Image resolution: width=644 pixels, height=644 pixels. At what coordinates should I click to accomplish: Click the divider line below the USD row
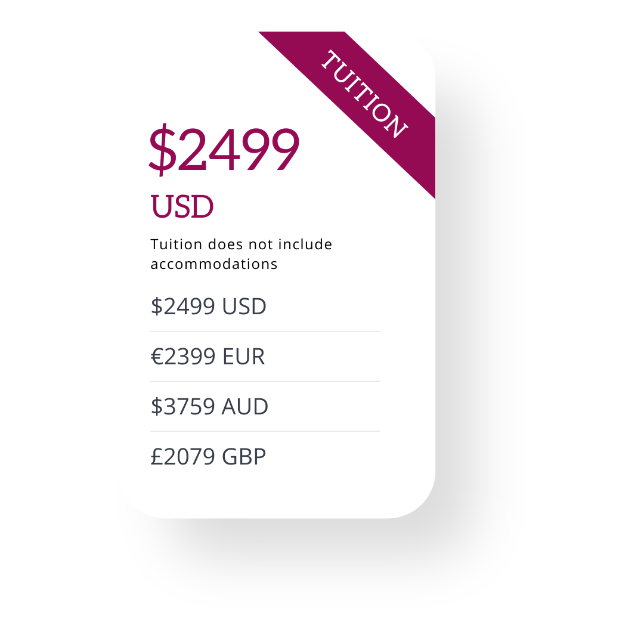(x=265, y=331)
